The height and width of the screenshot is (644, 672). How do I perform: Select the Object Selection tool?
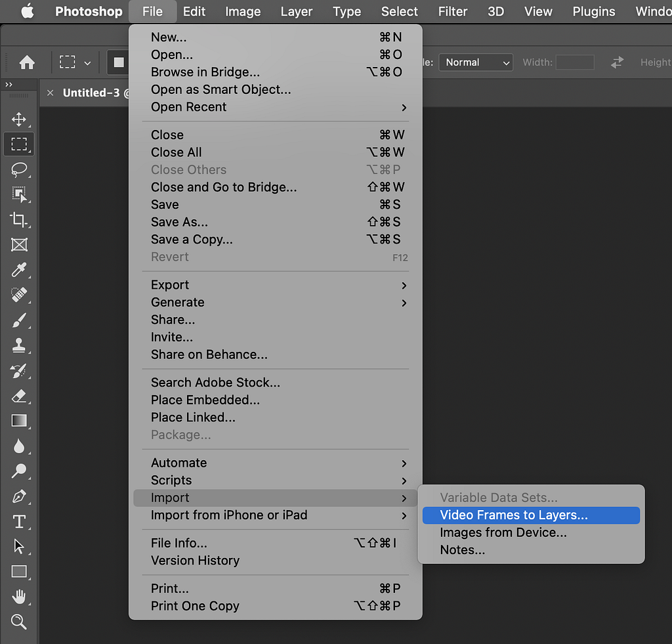click(19, 194)
